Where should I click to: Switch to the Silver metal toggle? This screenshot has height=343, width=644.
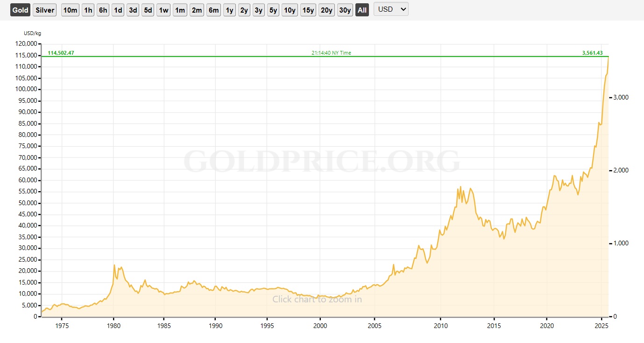(45, 10)
